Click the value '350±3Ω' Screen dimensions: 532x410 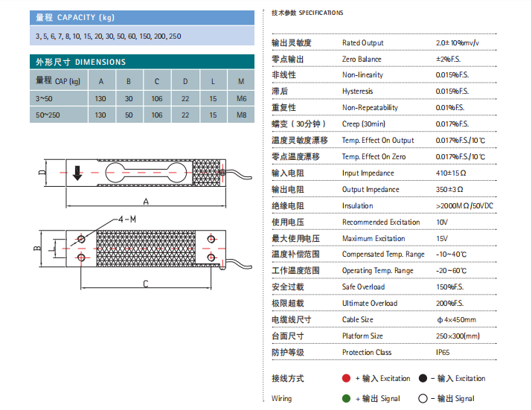click(x=449, y=190)
